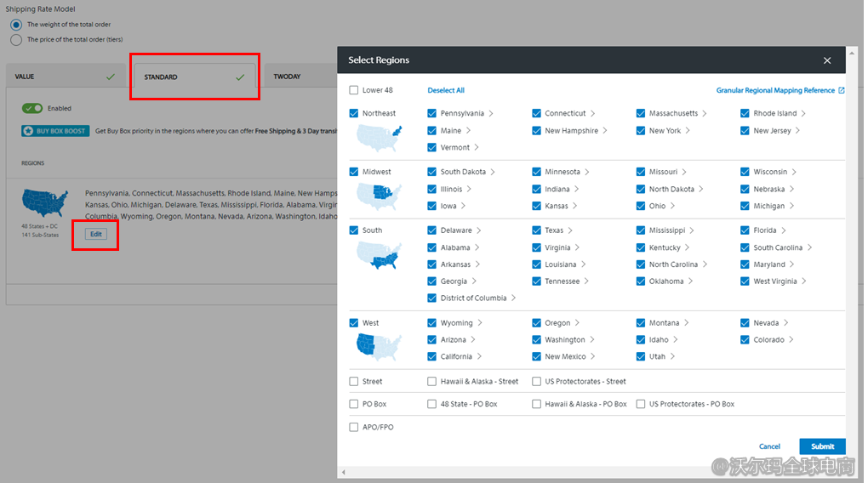868x483 pixels.
Task: Switch to the TWODAY tab
Action: (x=287, y=77)
